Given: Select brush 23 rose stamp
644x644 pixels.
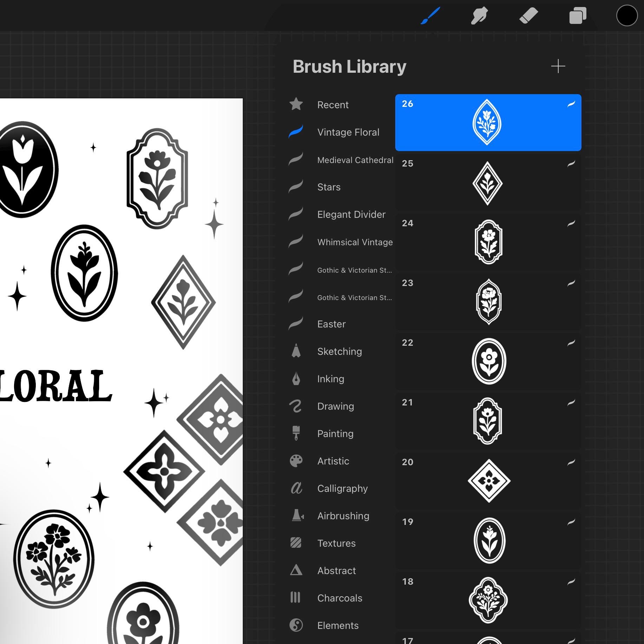Looking at the screenshot, I should [x=488, y=302].
